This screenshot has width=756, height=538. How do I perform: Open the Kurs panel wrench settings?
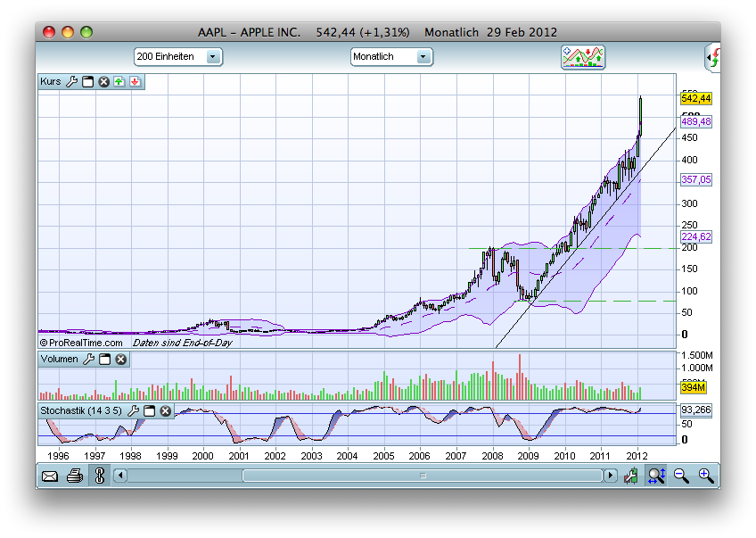pyautogui.click(x=71, y=81)
